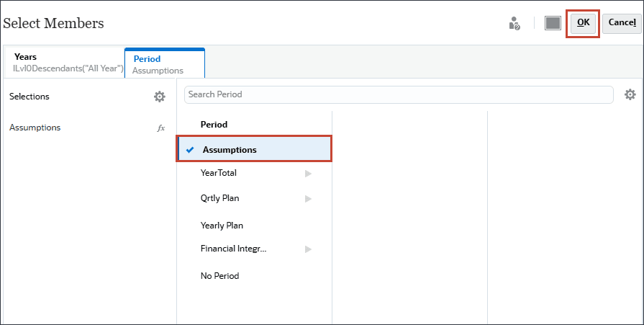The width and height of the screenshot is (644, 325).
Task: Select the No Period member
Action: 219,276
